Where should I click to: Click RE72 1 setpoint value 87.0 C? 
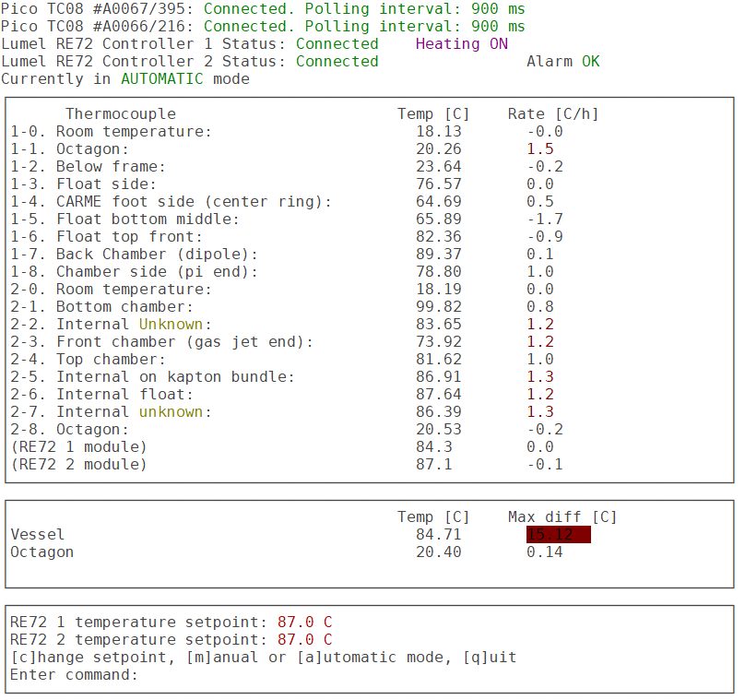point(304,623)
